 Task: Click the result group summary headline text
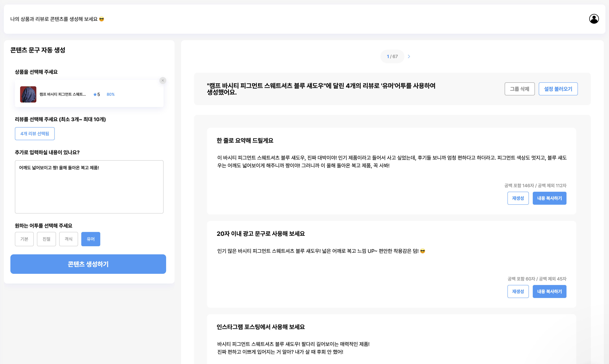[x=321, y=89]
